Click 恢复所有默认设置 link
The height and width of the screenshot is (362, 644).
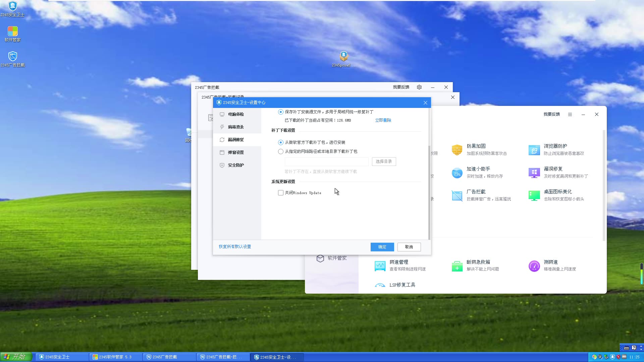(235, 247)
